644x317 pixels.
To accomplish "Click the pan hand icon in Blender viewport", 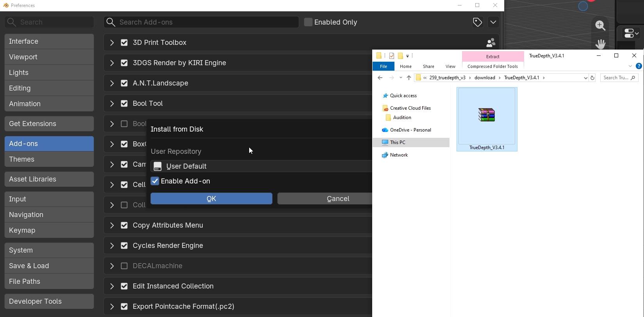I will click(x=600, y=44).
